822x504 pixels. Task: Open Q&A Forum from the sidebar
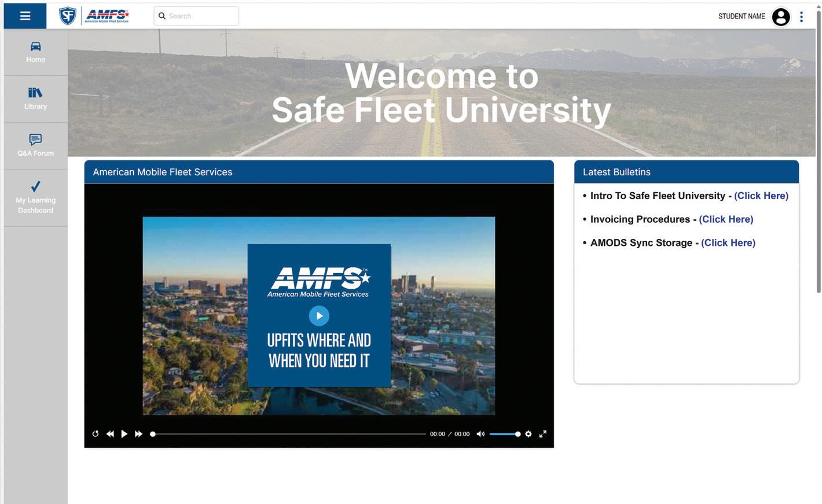pyautogui.click(x=35, y=146)
